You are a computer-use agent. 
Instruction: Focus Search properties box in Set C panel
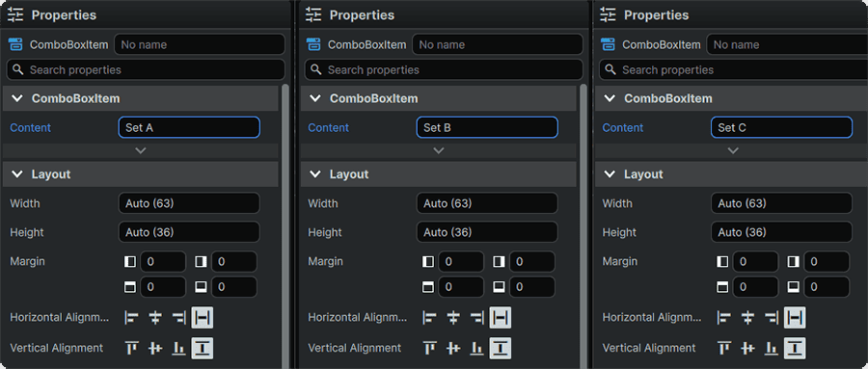[734, 69]
